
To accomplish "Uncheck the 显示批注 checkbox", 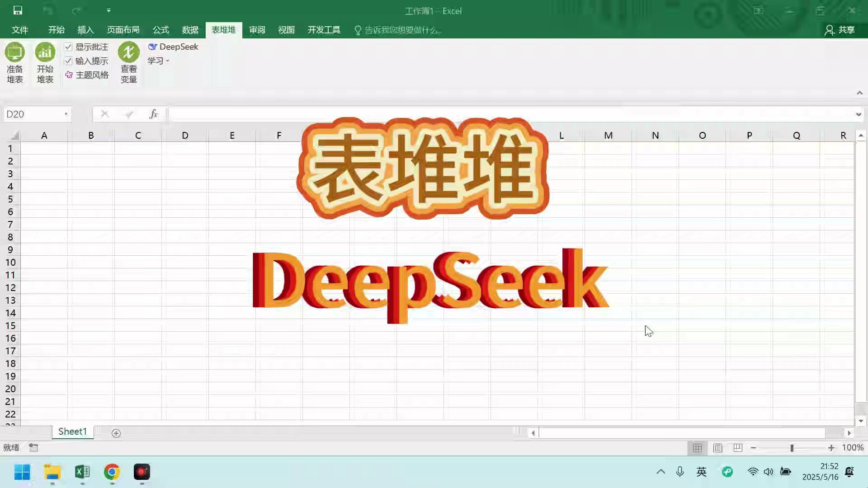I will 68,47.
